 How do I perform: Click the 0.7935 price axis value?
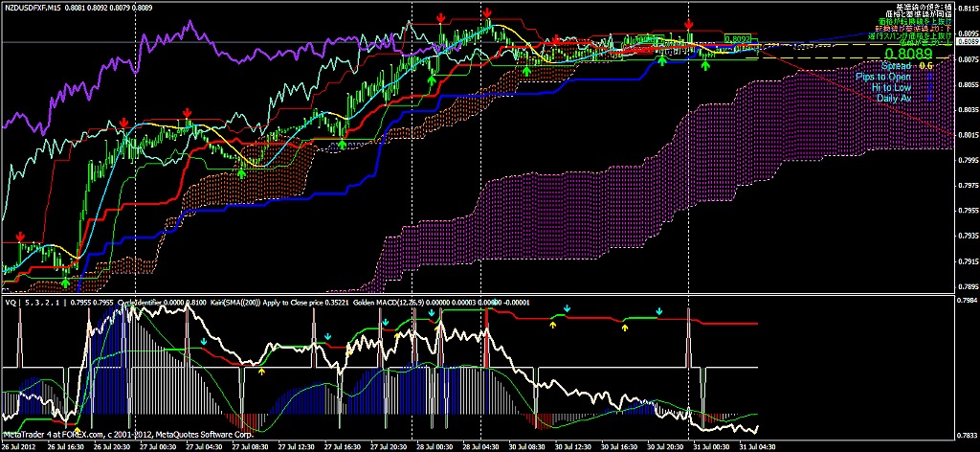coord(967,237)
